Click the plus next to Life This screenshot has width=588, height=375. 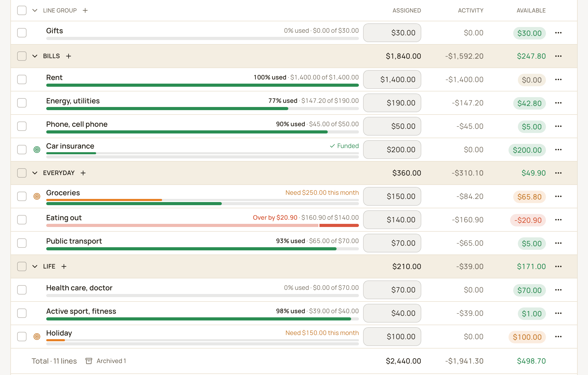click(64, 266)
